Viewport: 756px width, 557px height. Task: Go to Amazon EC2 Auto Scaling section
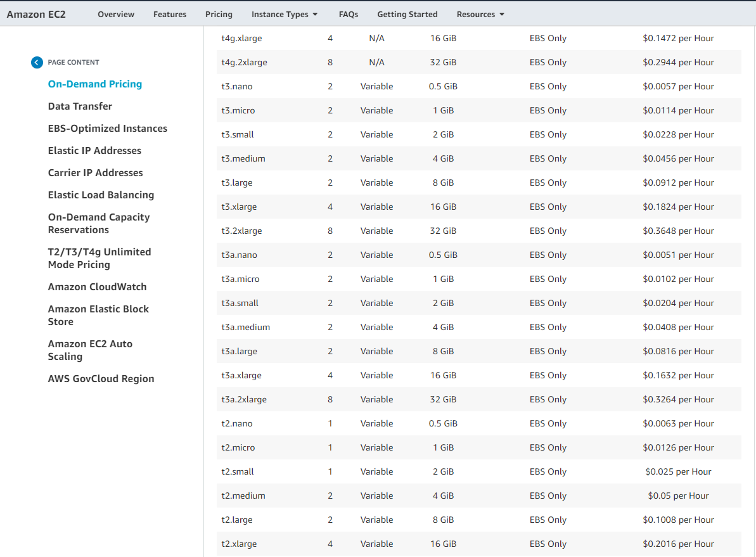point(90,350)
